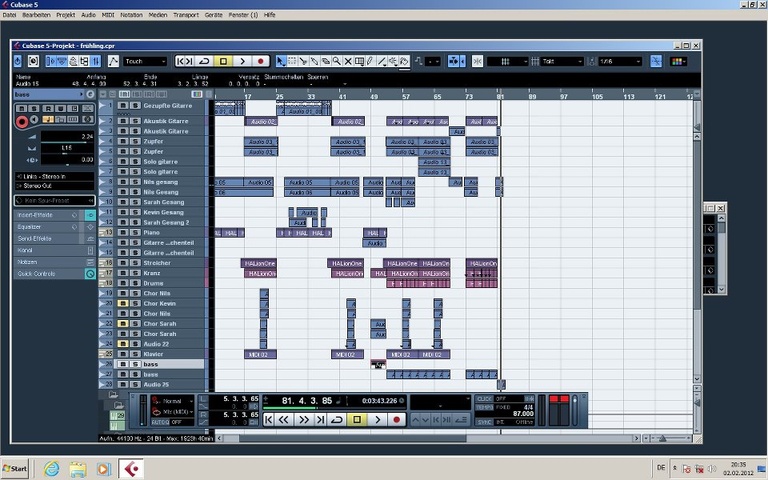Click the transport panel rewind button
The width and height of the screenshot is (768, 480).
pyautogui.click(x=285, y=420)
